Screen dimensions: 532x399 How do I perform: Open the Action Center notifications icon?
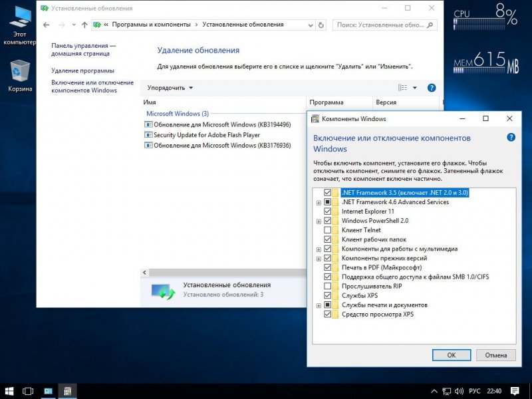point(515,391)
